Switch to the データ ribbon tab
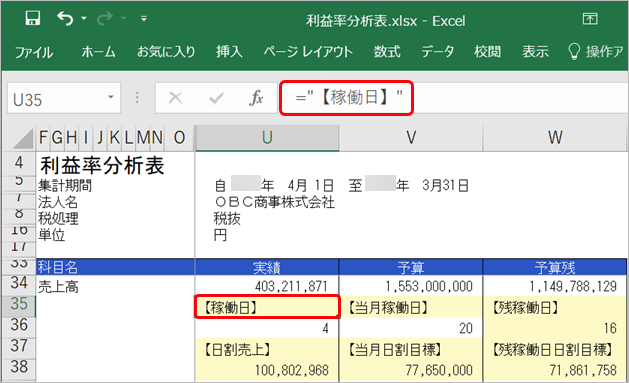The height and width of the screenshot is (383, 629). pos(437,52)
